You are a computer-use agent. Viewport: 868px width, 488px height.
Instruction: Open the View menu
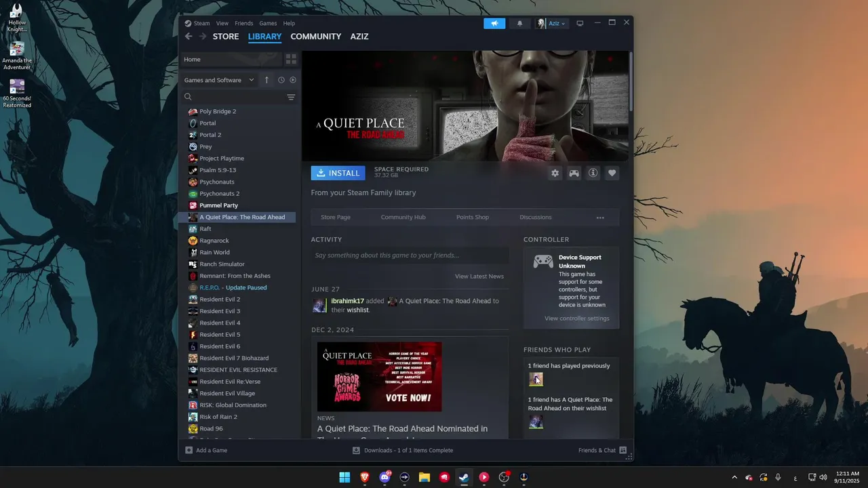click(222, 23)
